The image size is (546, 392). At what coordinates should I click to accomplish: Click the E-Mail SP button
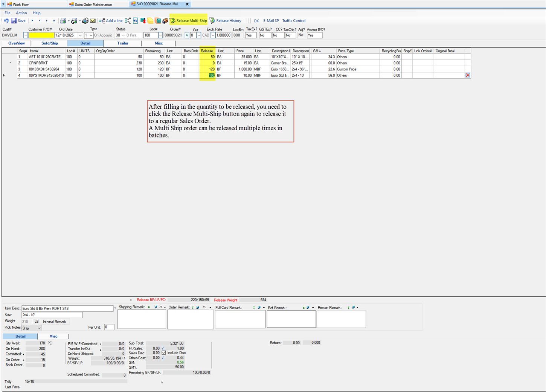coord(271,21)
